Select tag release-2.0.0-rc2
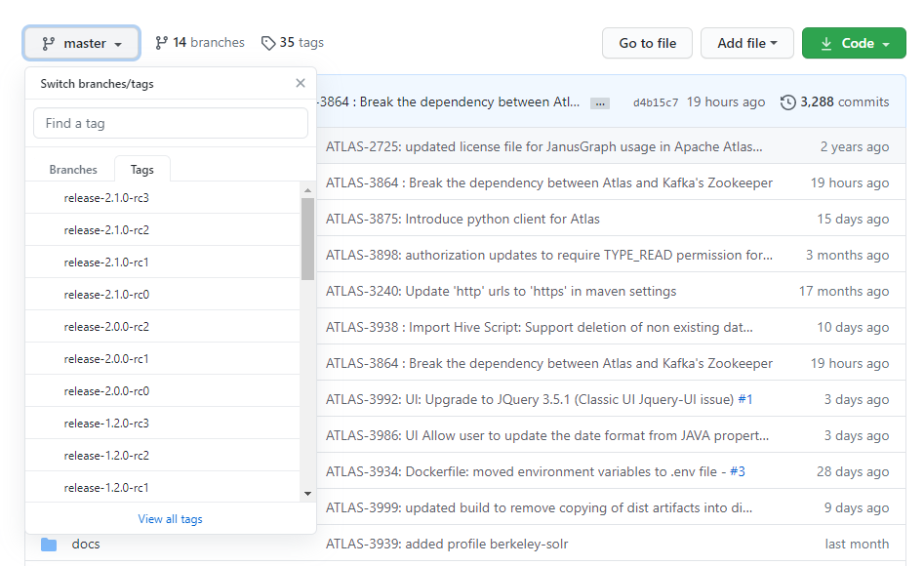Viewport: 924px width, 566px height. click(106, 327)
